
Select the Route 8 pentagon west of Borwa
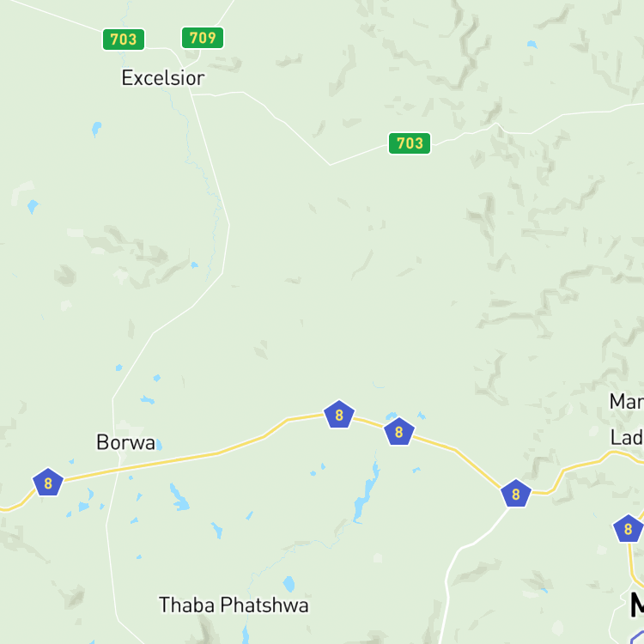[x=48, y=483]
